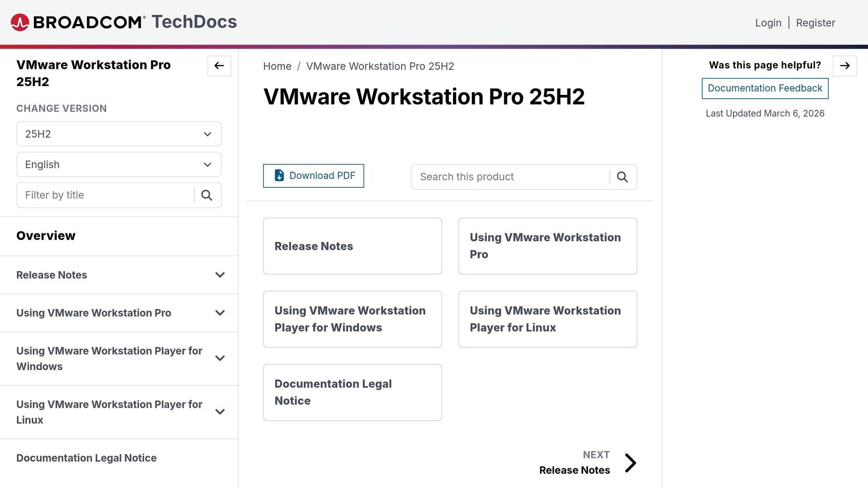
Task: Click the Filter by title search icon
Action: [x=207, y=195]
